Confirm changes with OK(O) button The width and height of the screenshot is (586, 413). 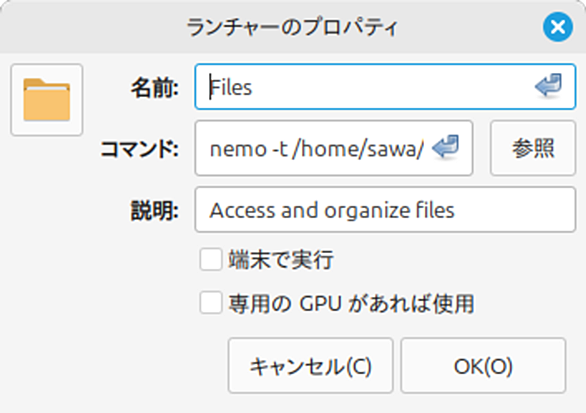coord(483,366)
